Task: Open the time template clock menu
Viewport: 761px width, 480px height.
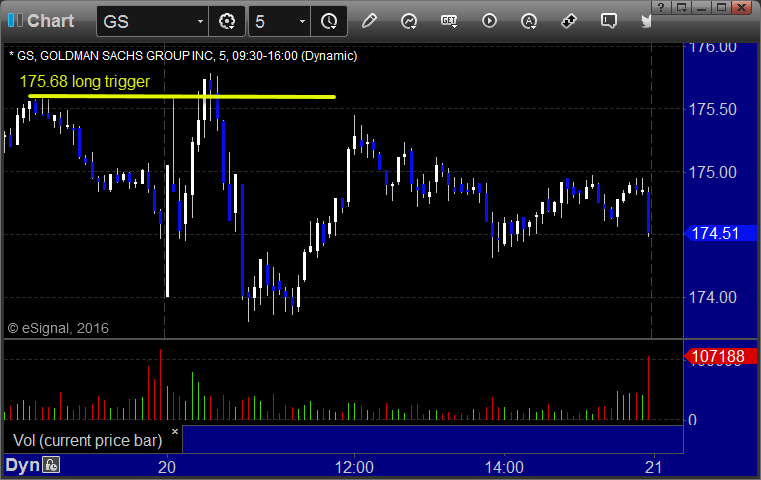Action: coord(329,21)
